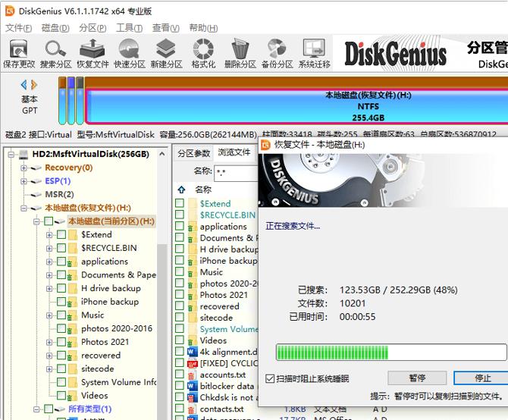508x420 pixels.
Task: Switch to the 分区参数 tab
Action: [x=194, y=153]
